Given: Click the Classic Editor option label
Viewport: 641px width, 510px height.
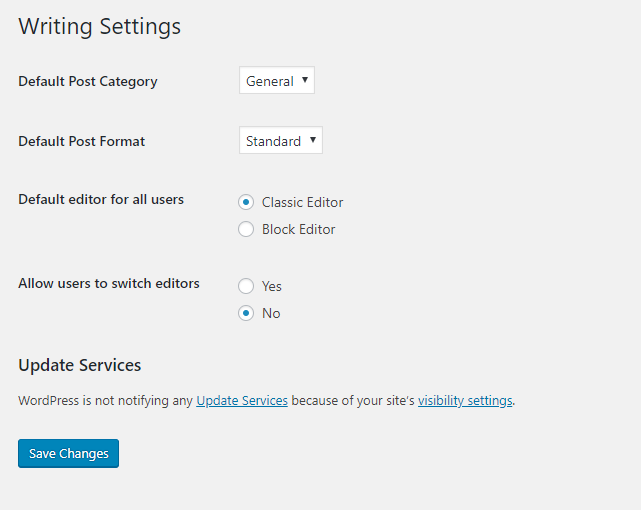Looking at the screenshot, I should (303, 202).
